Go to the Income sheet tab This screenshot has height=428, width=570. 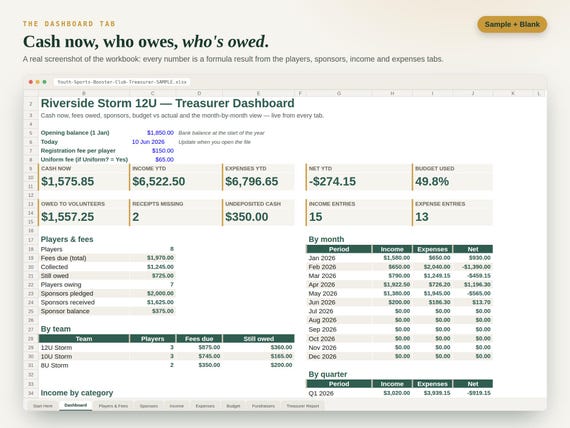[x=177, y=406]
